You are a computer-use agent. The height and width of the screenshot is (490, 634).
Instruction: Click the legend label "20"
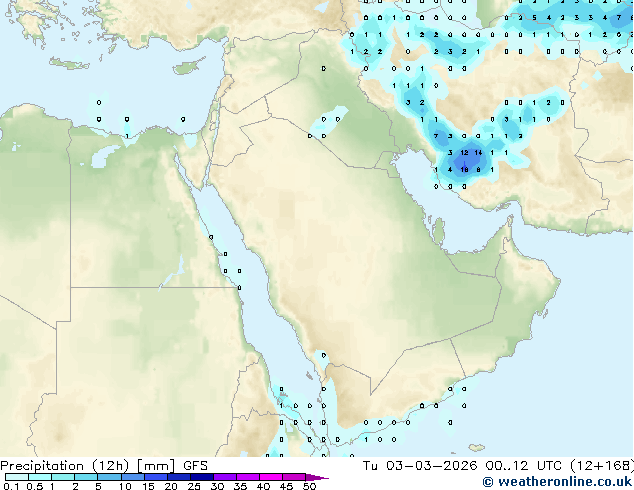click(171, 486)
